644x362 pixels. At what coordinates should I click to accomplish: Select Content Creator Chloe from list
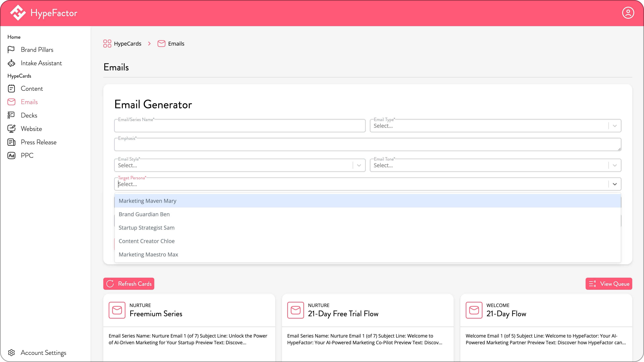point(147,241)
